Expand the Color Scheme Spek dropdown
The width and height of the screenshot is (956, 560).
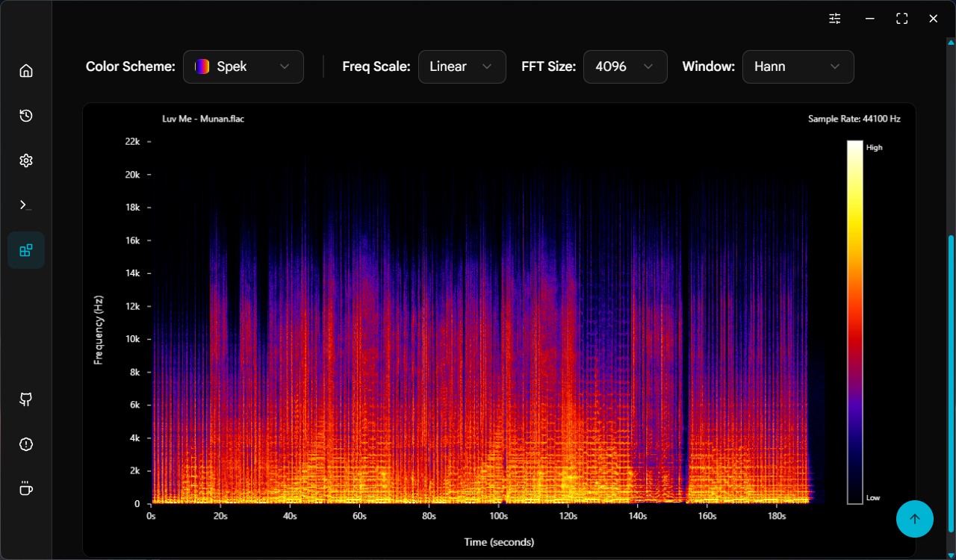coord(243,66)
